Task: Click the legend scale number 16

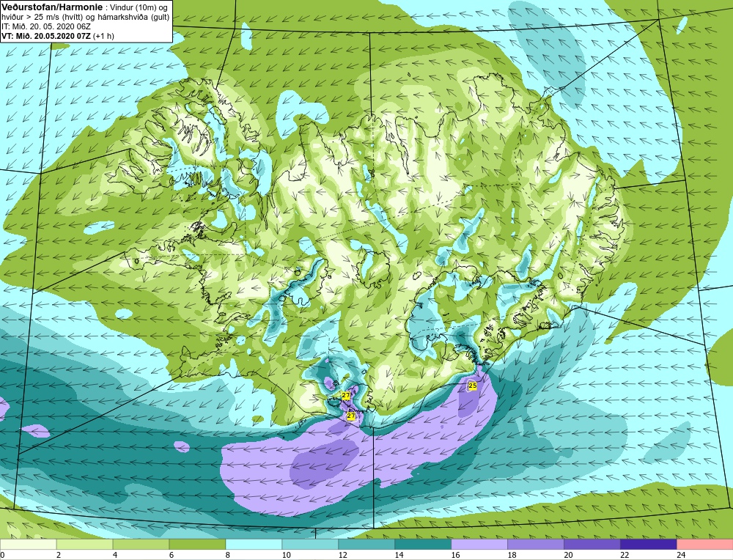Action: 455,555
